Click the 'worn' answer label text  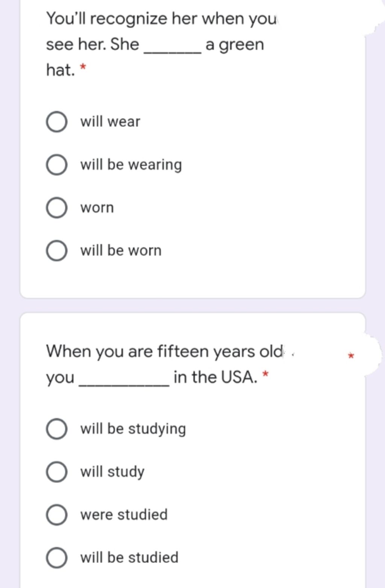[97, 208]
